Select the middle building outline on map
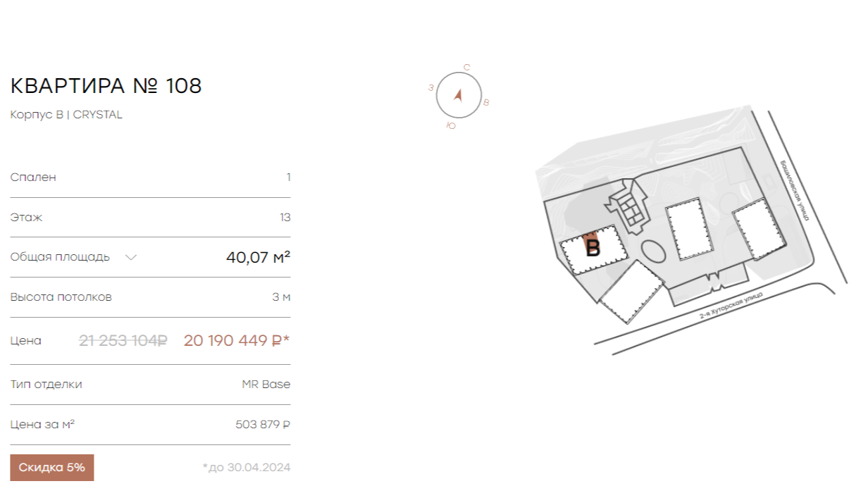868x486 pixels. click(691, 229)
